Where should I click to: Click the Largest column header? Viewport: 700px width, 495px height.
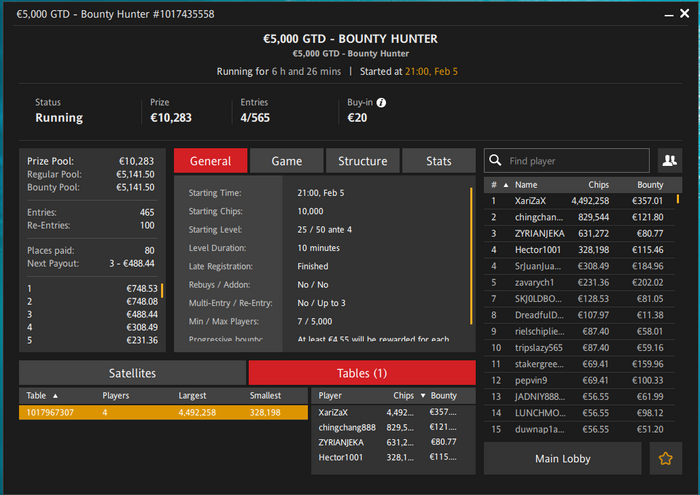192,395
